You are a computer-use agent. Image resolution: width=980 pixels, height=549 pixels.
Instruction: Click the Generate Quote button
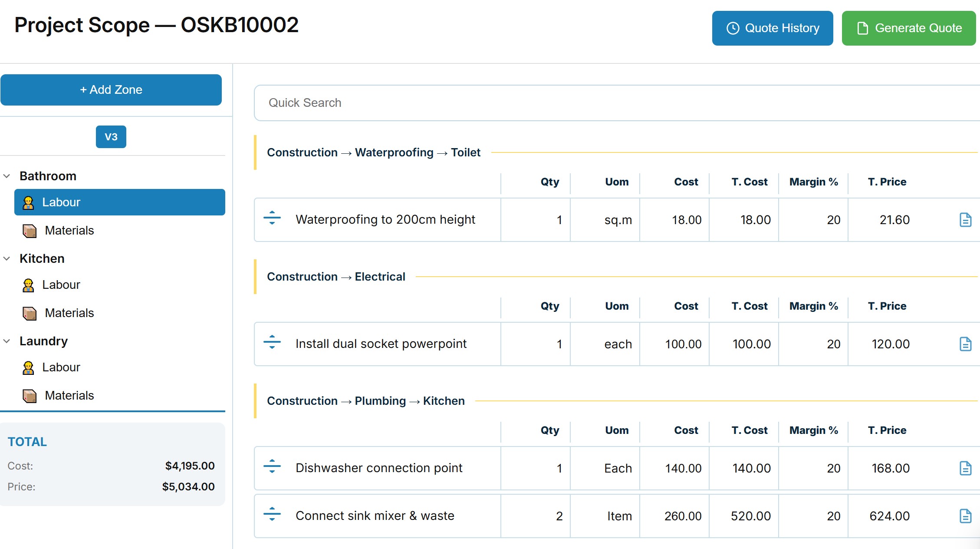909,28
